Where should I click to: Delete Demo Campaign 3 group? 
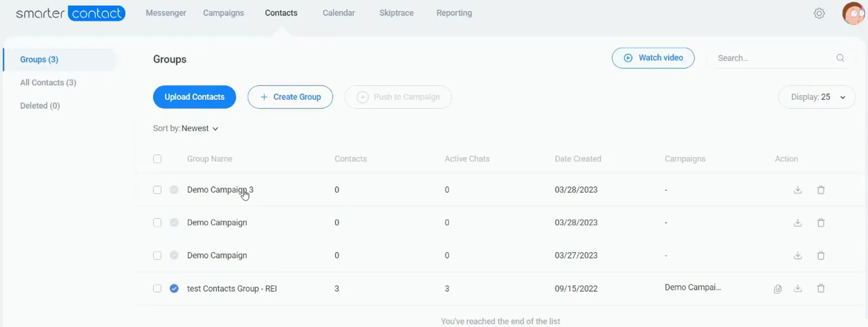[x=821, y=190]
